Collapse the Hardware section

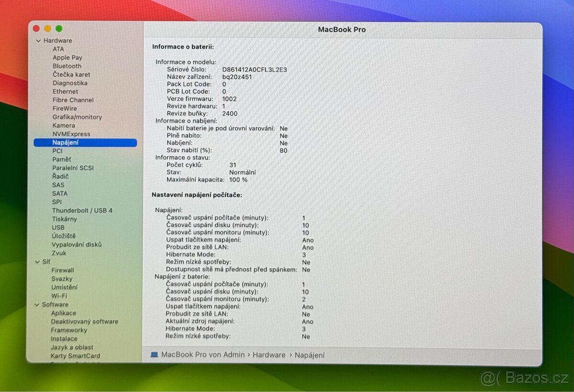tap(39, 41)
